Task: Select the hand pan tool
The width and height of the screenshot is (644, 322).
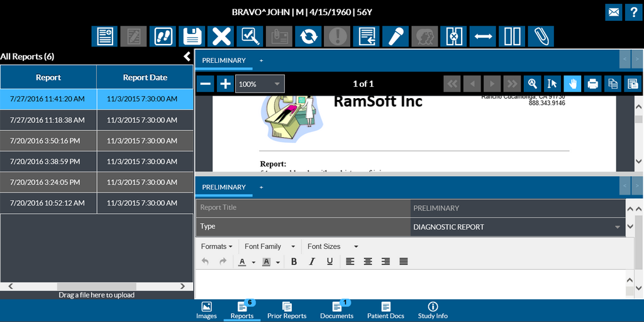Action: pyautogui.click(x=572, y=84)
